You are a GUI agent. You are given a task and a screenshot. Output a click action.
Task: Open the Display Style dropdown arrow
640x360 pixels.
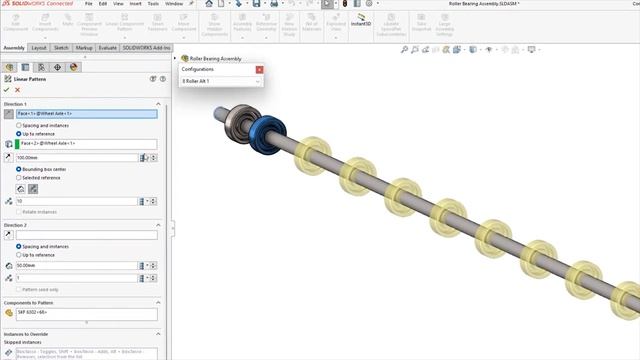point(480,50)
